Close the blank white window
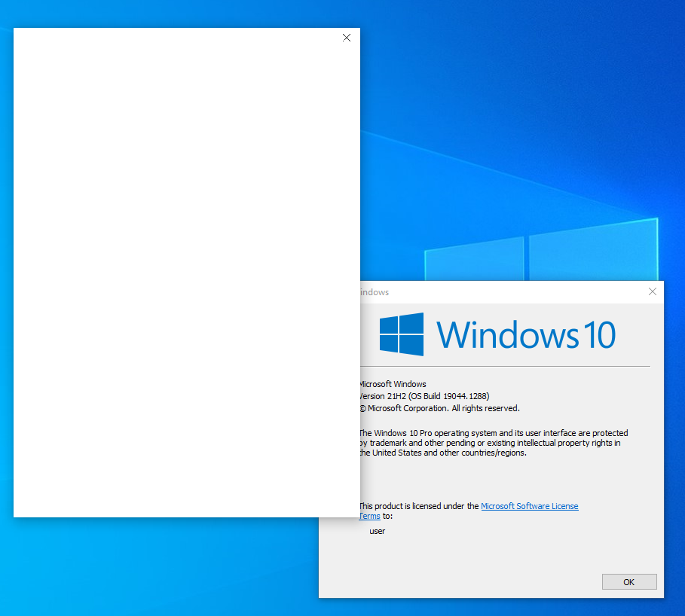Screen dimensions: 685x616 (x=347, y=38)
